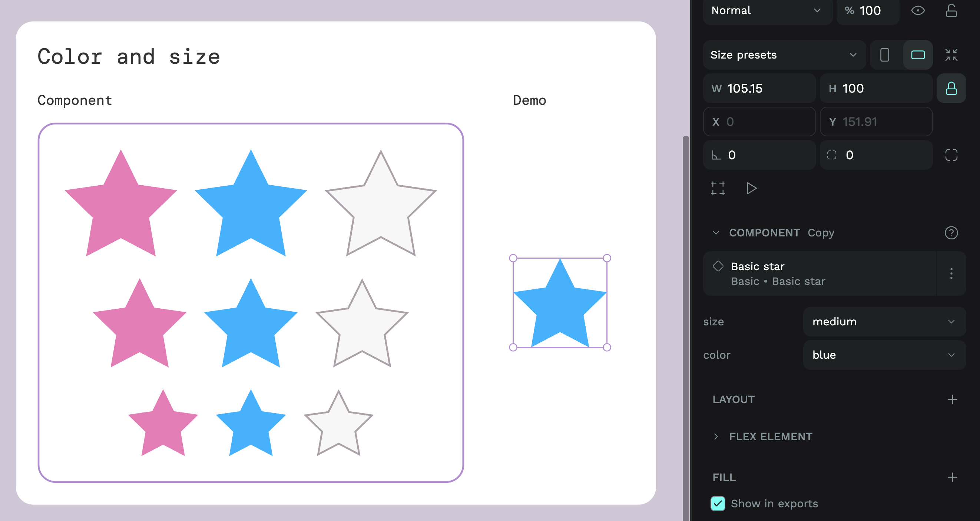980x521 pixels.
Task: Click the Copy label next to COMPONENT
Action: tap(821, 233)
